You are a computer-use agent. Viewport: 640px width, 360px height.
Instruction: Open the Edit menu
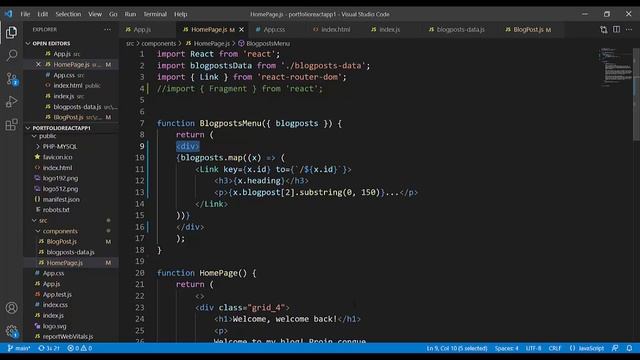(x=42, y=14)
